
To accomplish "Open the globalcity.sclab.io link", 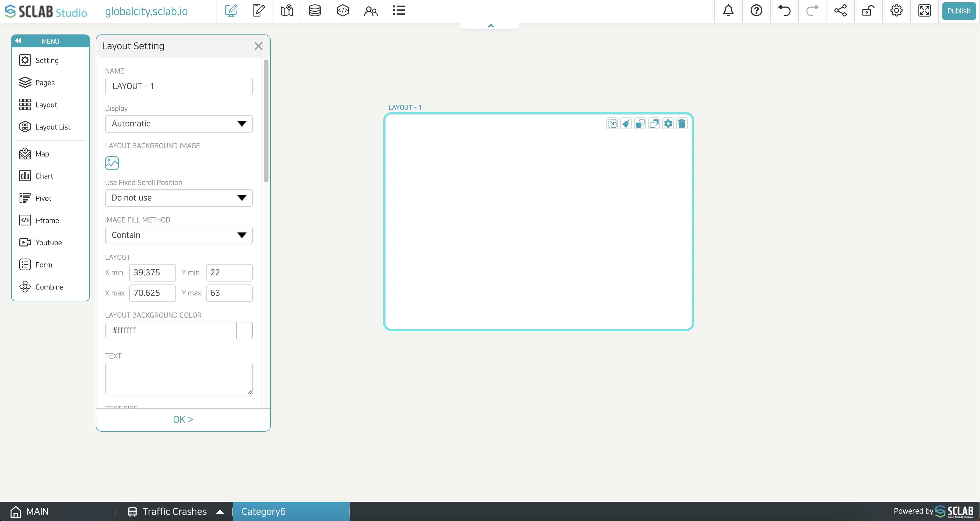I will click(x=147, y=11).
